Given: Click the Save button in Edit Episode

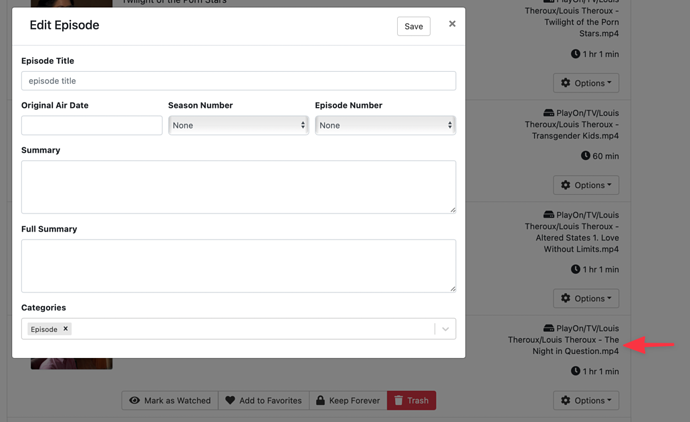Looking at the screenshot, I should pyautogui.click(x=413, y=27).
